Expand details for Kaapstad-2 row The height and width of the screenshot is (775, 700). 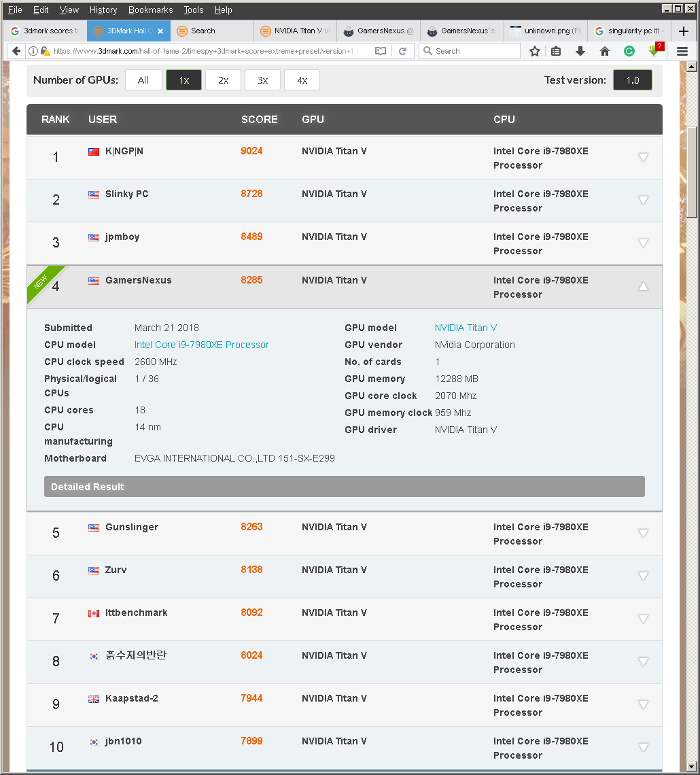tap(643, 704)
